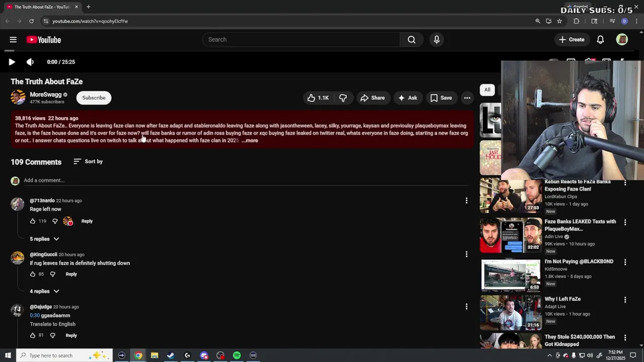Reload the page in Chrome
The height and width of the screenshot is (362, 644).
click(31, 21)
